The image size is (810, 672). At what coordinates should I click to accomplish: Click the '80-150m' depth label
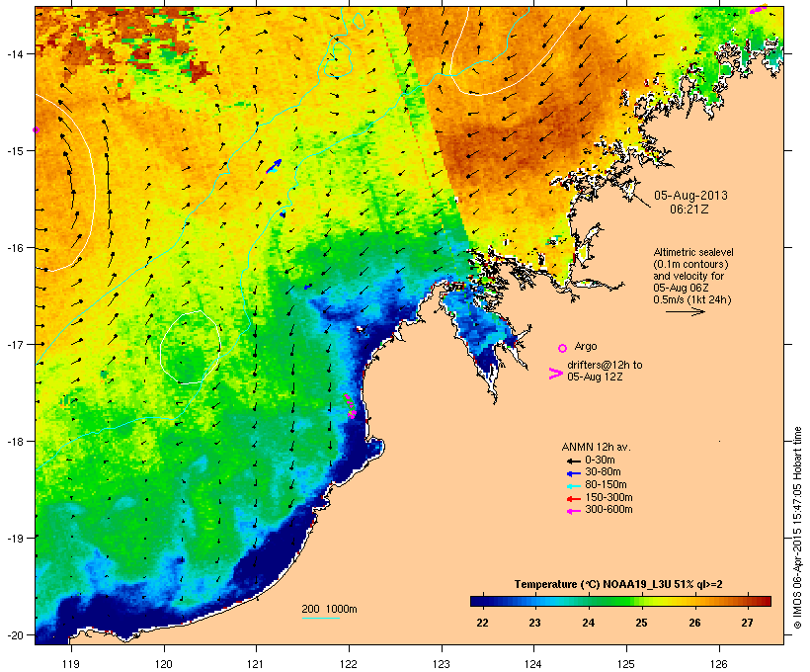coord(606,485)
